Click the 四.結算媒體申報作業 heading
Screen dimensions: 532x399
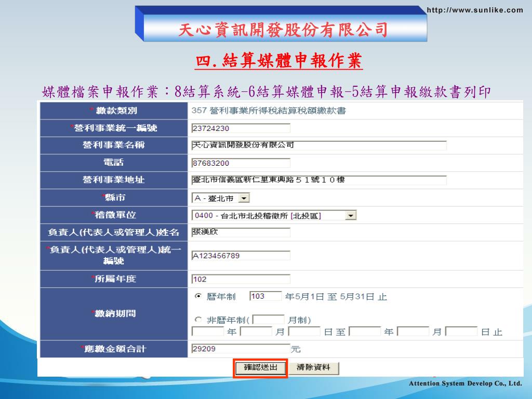point(278,61)
